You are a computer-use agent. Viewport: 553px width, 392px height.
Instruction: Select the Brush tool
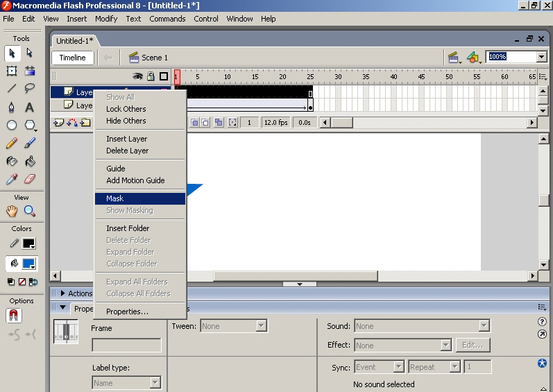coord(30,143)
